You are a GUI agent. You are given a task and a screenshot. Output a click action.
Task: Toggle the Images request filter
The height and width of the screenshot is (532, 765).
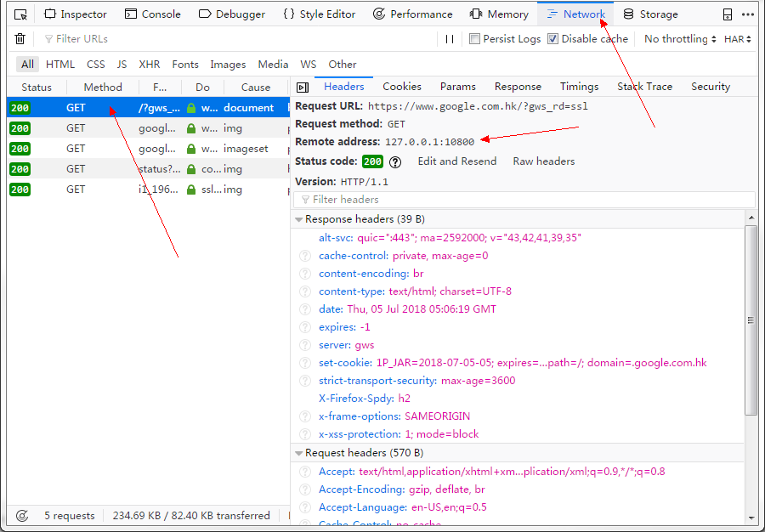click(x=227, y=64)
